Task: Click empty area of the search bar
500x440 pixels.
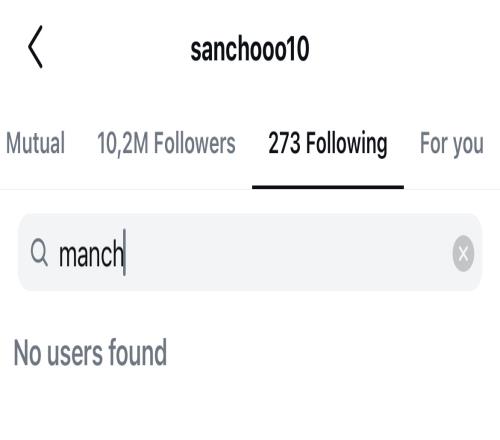Action: click(287, 253)
